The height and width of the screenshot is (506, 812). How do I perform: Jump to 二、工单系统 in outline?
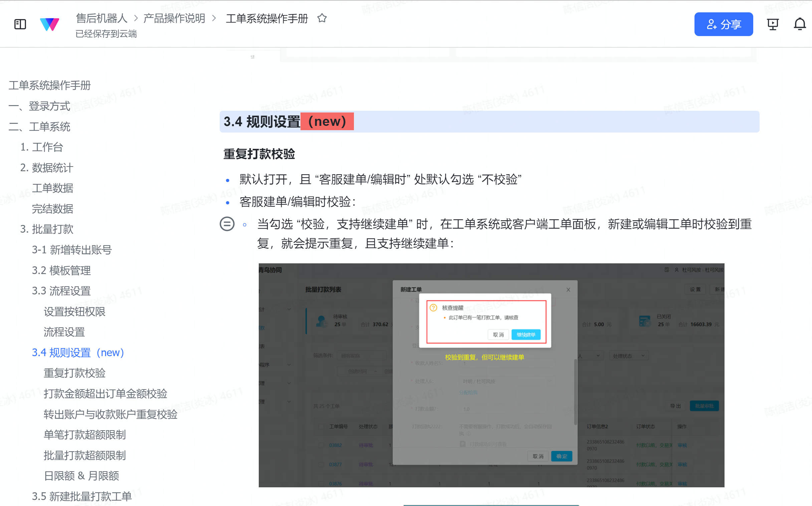click(x=39, y=127)
